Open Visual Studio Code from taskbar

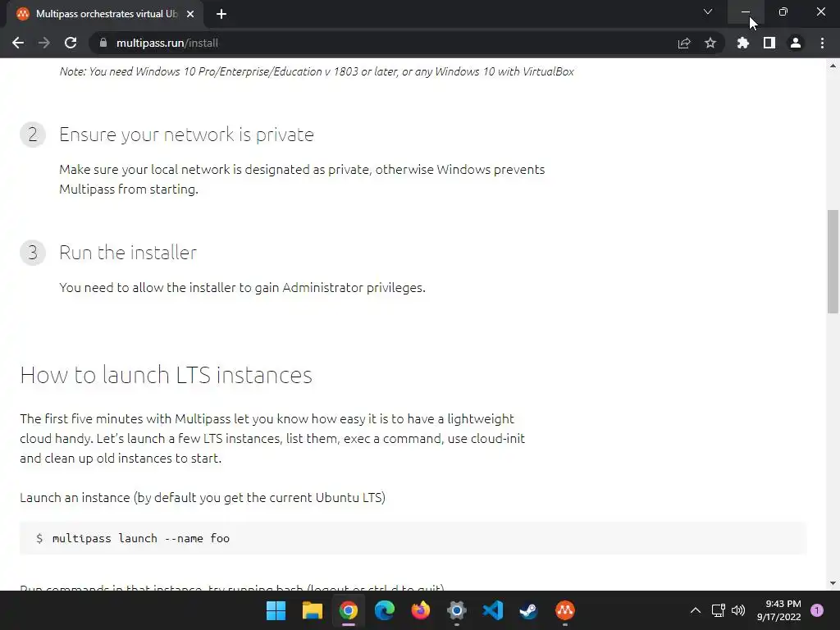(x=493, y=610)
